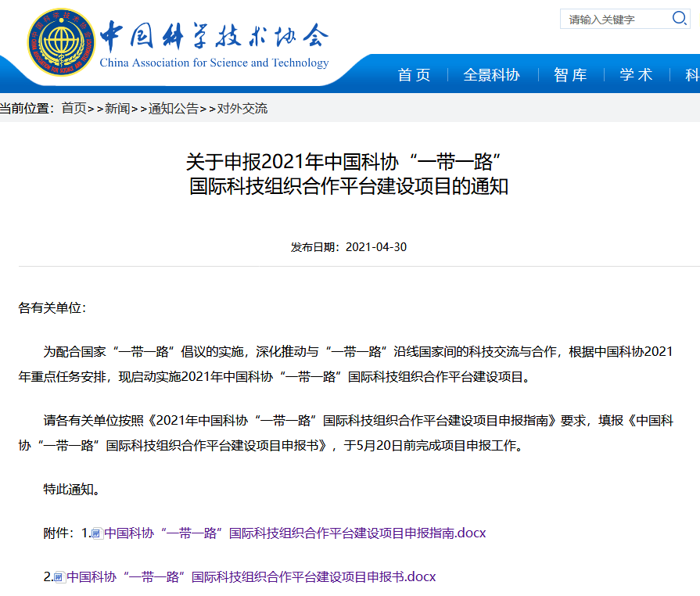Download the 项目申报书.docx attachment
This screenshot has width=700, height=596.
pos(250,577)
